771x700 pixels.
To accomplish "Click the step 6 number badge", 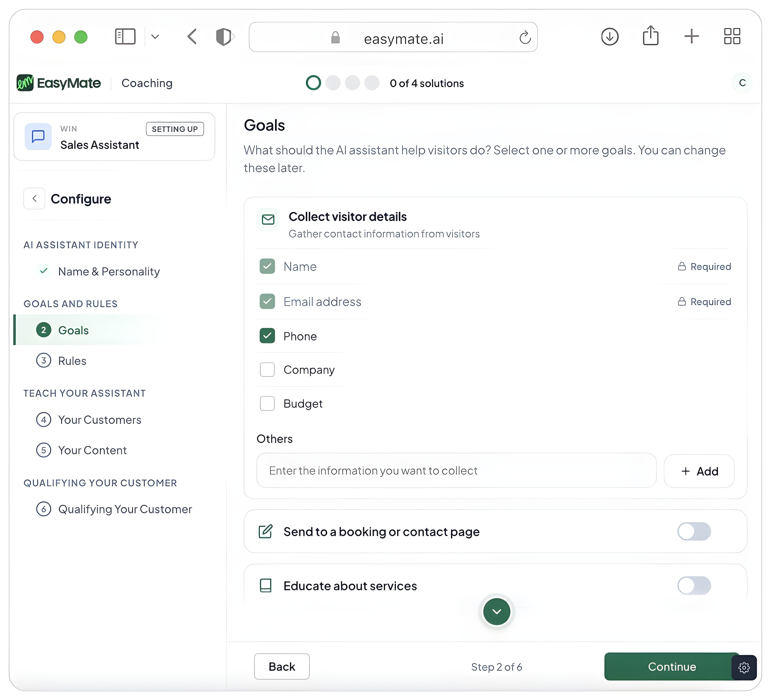I will pos(43,509).
